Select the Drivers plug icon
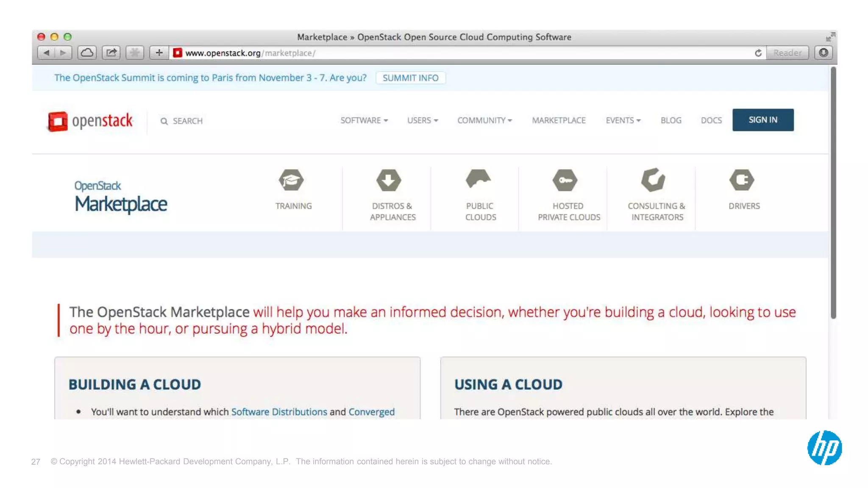The image size is (868, 488). coord(742,180)
